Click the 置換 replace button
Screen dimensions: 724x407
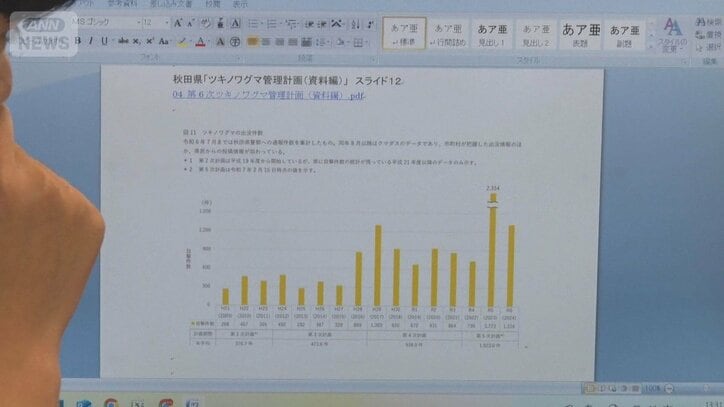(709, 35)
